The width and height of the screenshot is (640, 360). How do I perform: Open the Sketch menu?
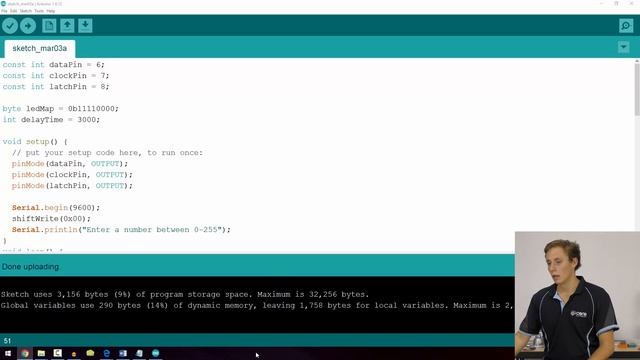tap(26, 11)
